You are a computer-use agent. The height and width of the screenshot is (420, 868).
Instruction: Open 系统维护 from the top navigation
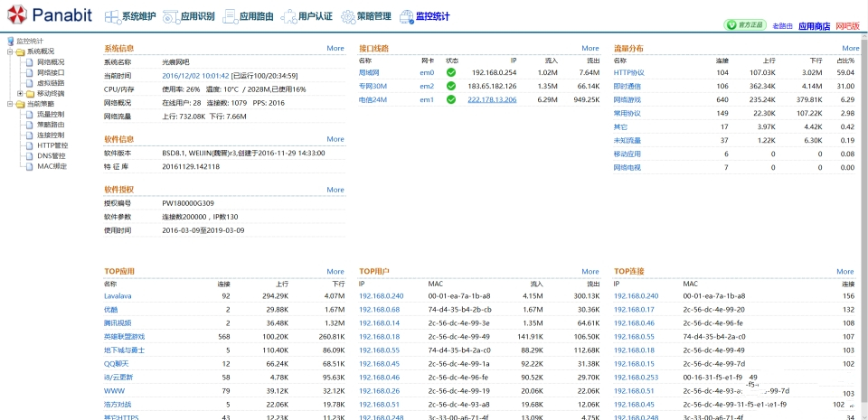[130, 16]
